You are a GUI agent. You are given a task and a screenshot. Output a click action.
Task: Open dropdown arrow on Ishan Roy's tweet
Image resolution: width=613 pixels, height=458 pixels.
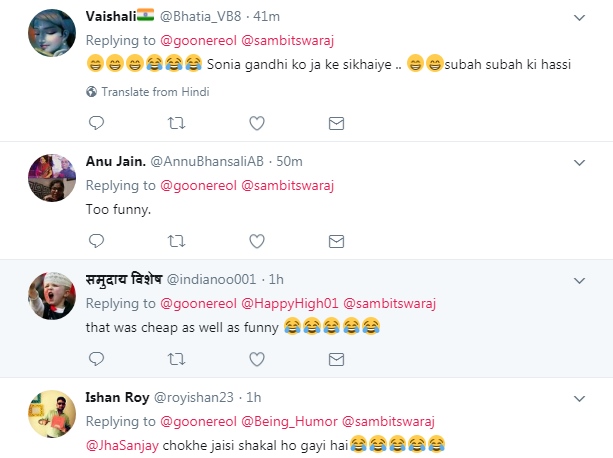click(578, 397)
